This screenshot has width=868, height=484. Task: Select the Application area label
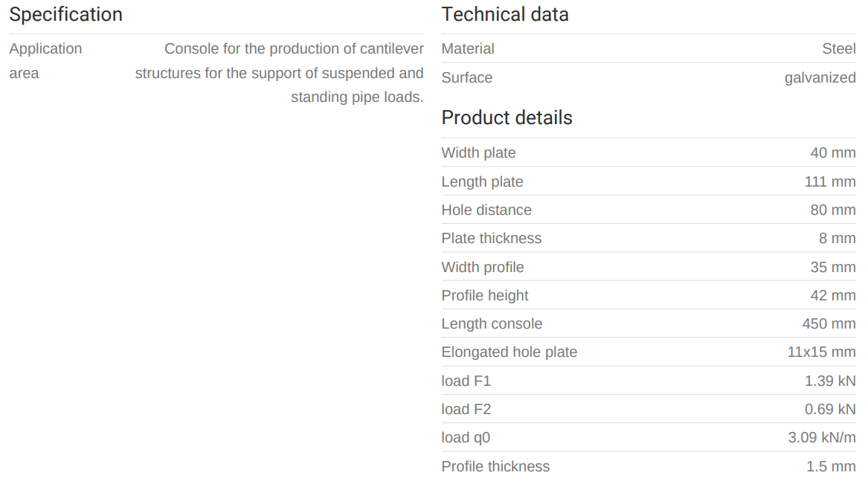pyautogui.click(x=45, y=61)
